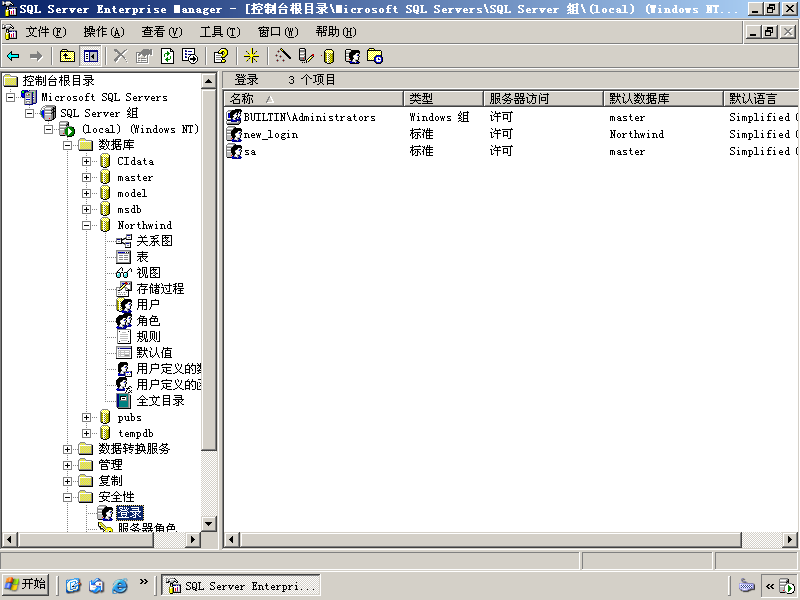This screenshot has width=800, height=600.
Task: Select 全文目录 in the tree
Action: (160, 401)
